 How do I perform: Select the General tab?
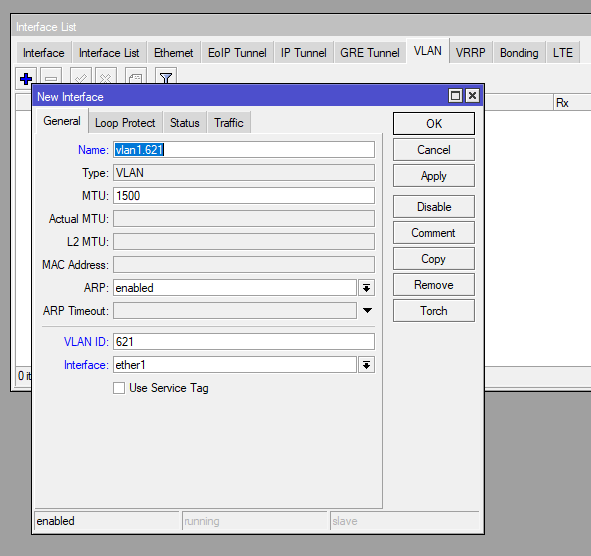62,121
